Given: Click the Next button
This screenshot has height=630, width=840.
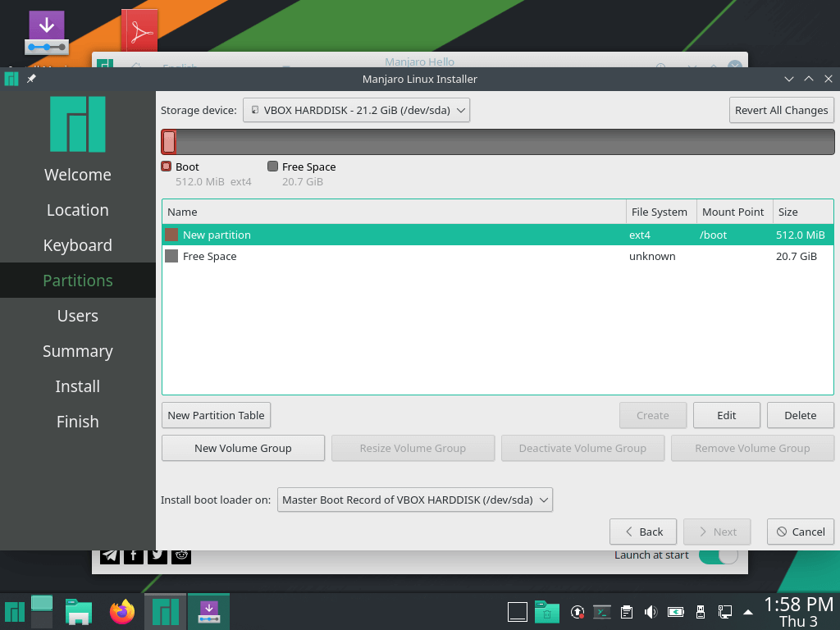Looking at the screenshot, I should (x=717, y=532).
